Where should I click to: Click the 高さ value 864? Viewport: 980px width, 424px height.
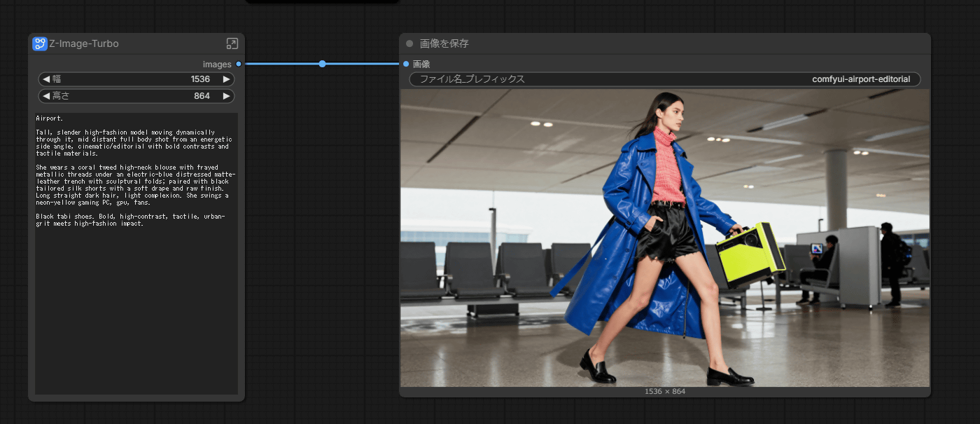click(x=202, y=96)
